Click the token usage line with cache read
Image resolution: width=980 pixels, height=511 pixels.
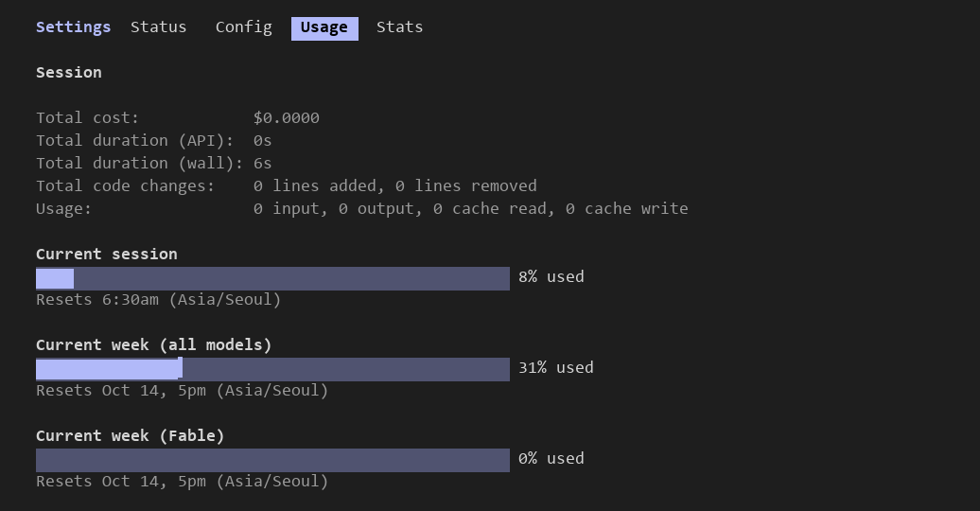[471, 209]
